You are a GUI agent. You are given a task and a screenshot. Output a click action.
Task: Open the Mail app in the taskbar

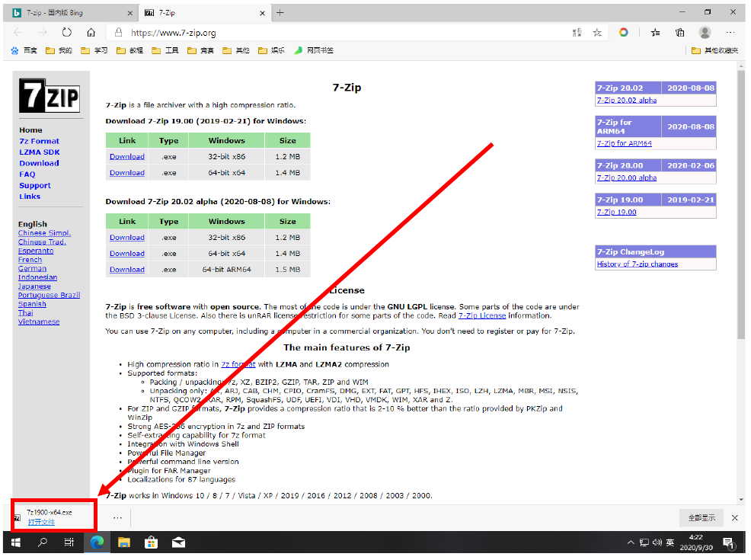178,542
